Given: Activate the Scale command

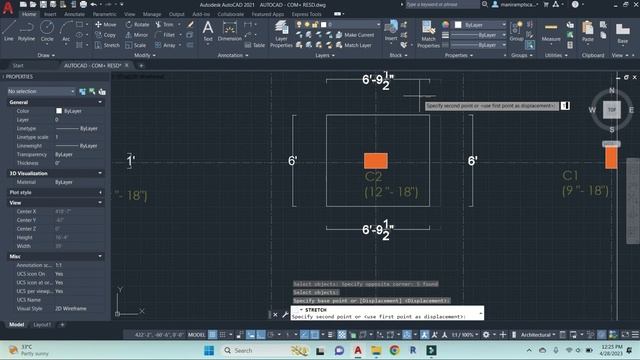Looking at the screenshot, I should (x=136, y=45).
